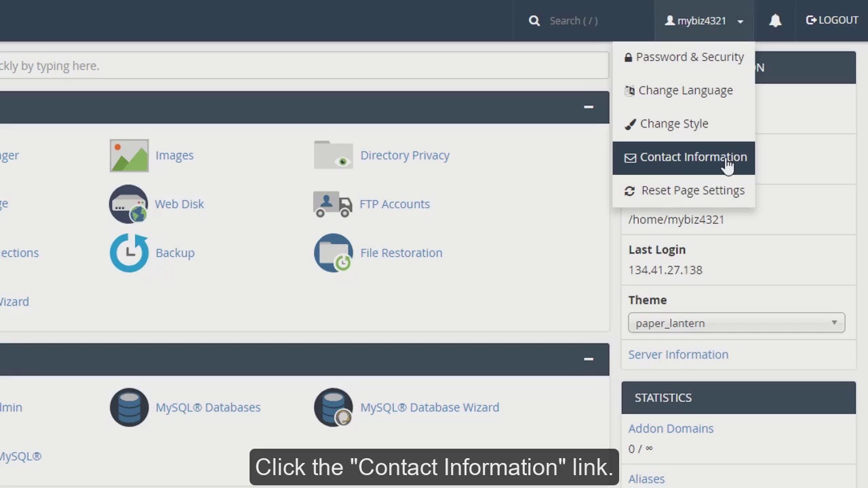Collapse the Files section with minus button
The image size is (868, 488).
tap(589, 106)
